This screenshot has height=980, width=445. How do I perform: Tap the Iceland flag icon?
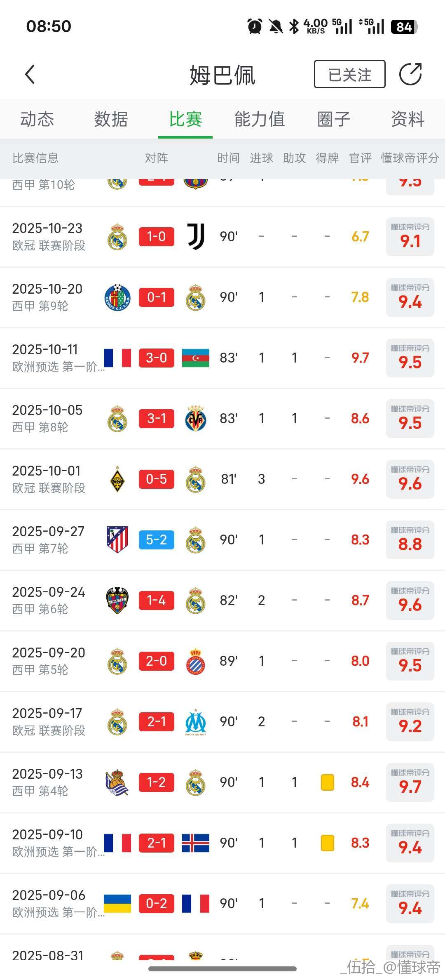pos(196,843)
